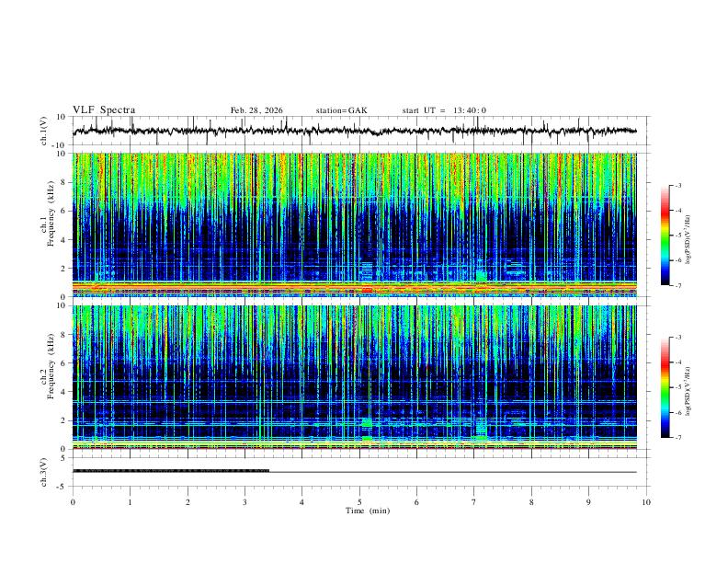Click the 'station=GAK' label
The width and height of the screenshot is (728, 563).
(x=342, y=110)
